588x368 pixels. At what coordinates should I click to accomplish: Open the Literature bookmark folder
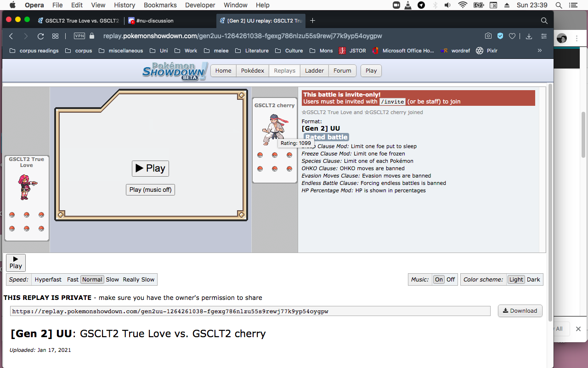point(252,51)
